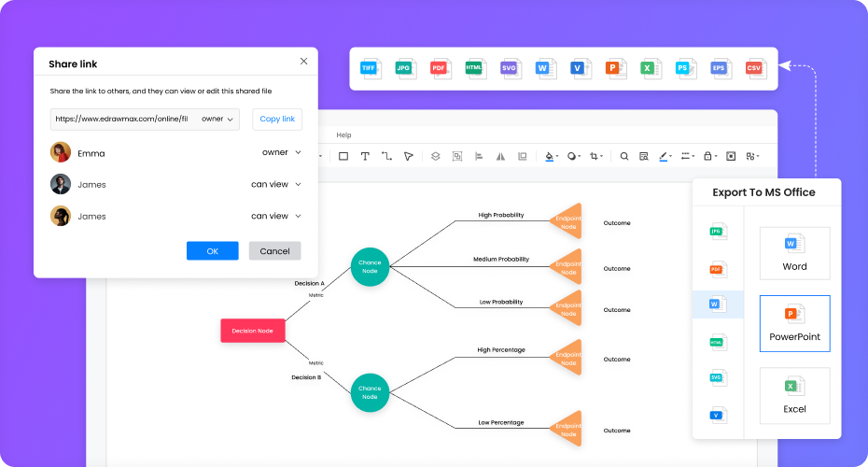The image size is (868, 467).
Task: Cancel the Share link dialog
Action: 274,251
